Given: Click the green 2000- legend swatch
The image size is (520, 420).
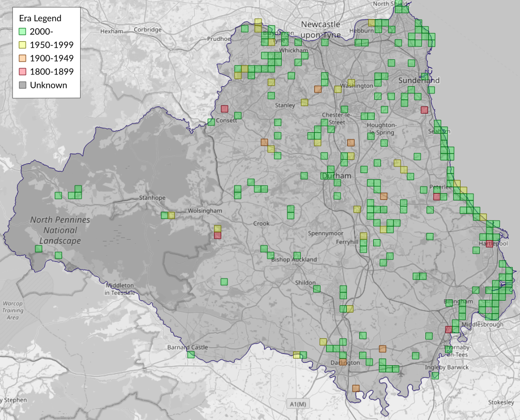Looking at the screenshot, I should (22, 32).
